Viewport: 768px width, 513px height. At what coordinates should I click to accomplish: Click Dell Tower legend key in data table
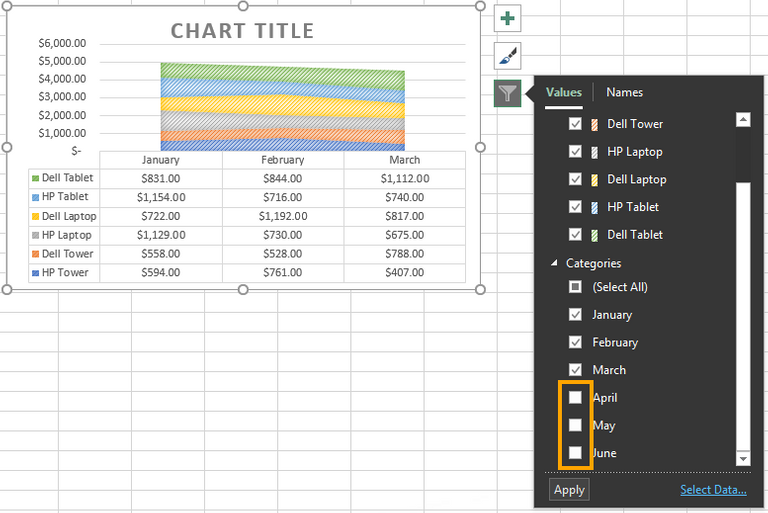(35, 254)
